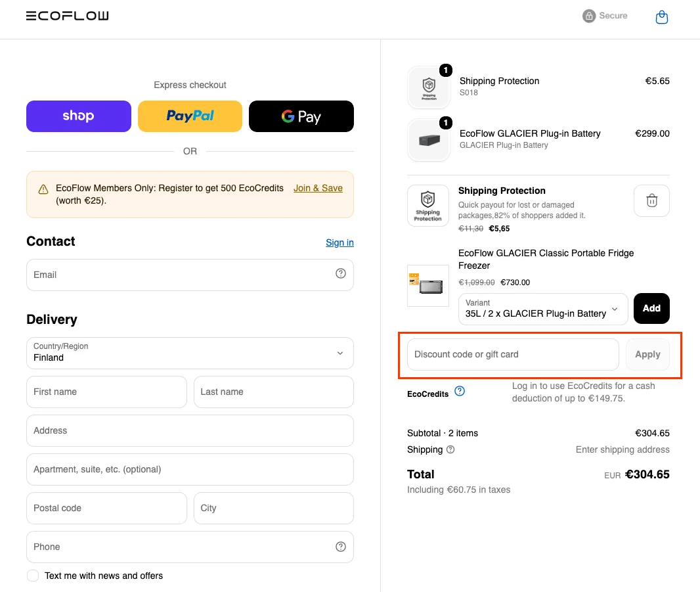Focus the Postal code field
Image resolution: width=700 pixels, height=592 pixels.
pos(106,508)
